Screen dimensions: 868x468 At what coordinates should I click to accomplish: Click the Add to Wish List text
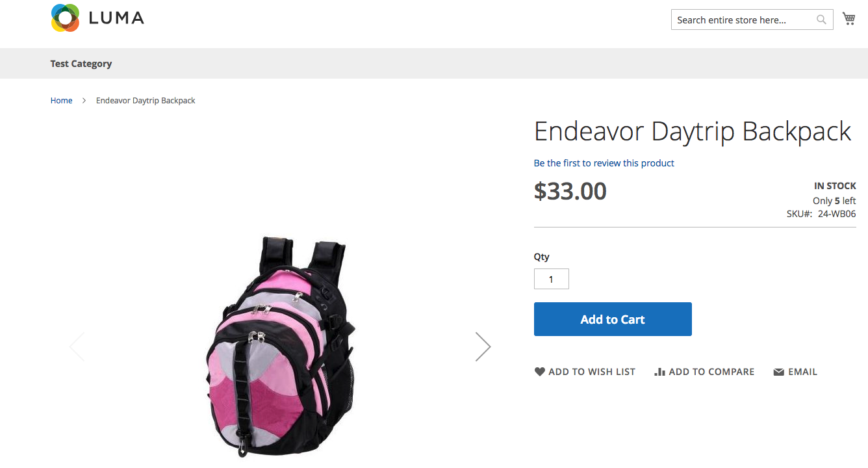click(592, 372)
